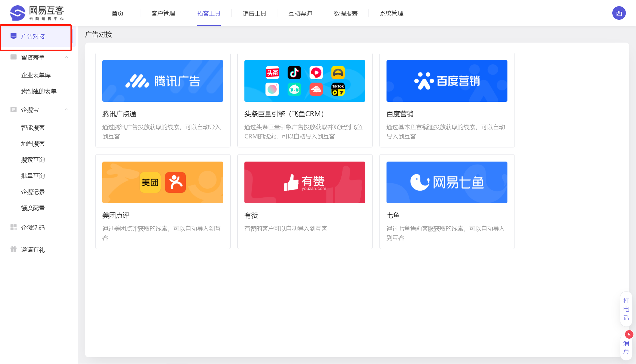Screen dimensions: 636x364
Task: Click the 邀请有礼 gift icon
Action: pyautogui.click(x=14, y=249)
